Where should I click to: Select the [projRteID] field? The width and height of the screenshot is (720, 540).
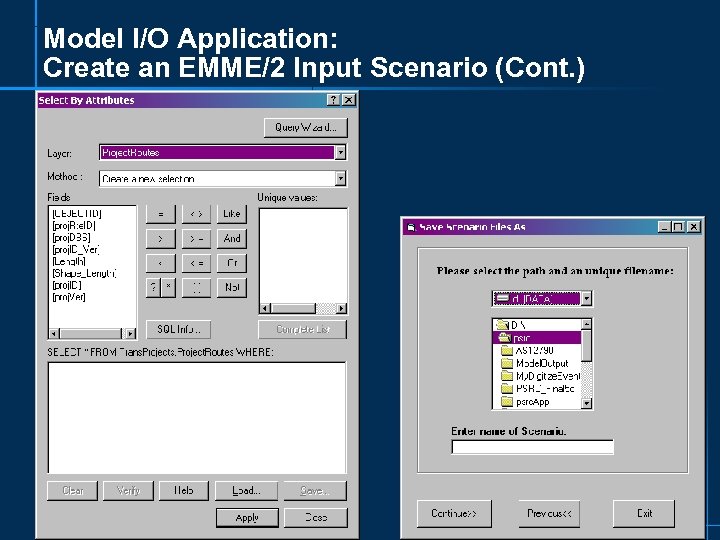tap(74, 225)
